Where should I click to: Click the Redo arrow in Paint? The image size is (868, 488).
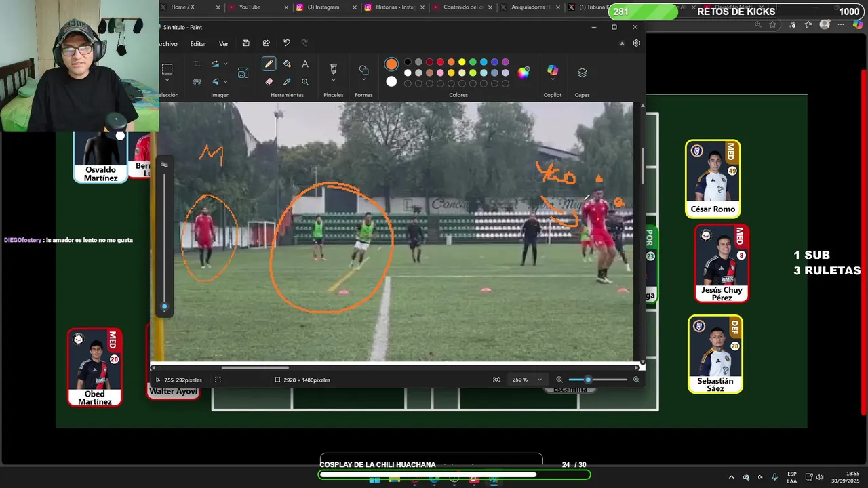click(x=304, y=43)
